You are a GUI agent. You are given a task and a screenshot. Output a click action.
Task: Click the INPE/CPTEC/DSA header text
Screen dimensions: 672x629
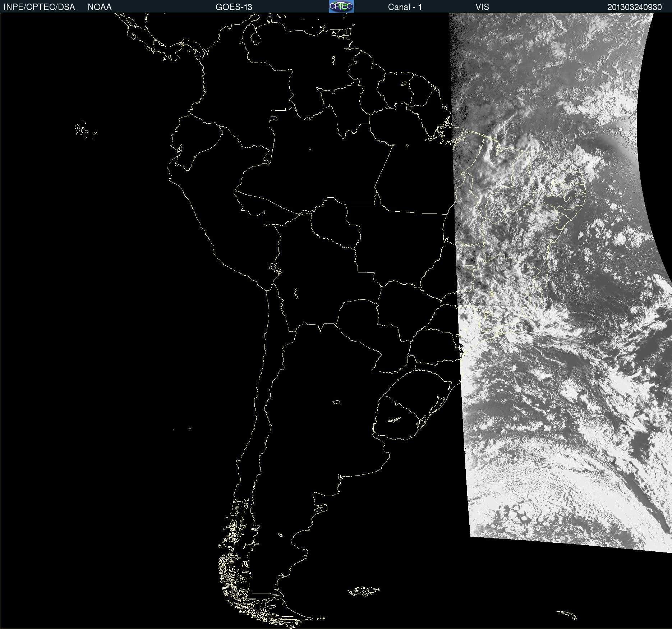pos(39,7)
